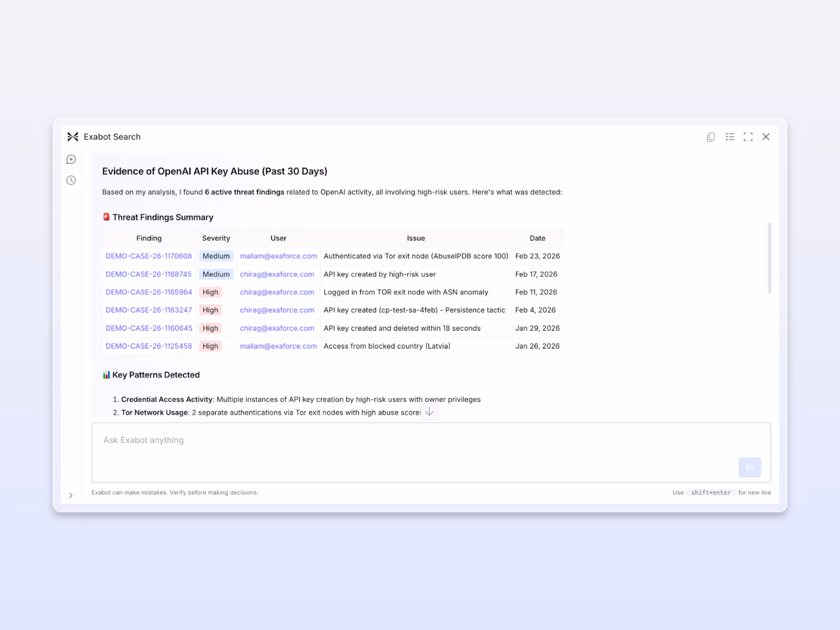Screen dimensions: 840x630
Task: Click the shift+enter keyboard hint
Action: [711, 492]
